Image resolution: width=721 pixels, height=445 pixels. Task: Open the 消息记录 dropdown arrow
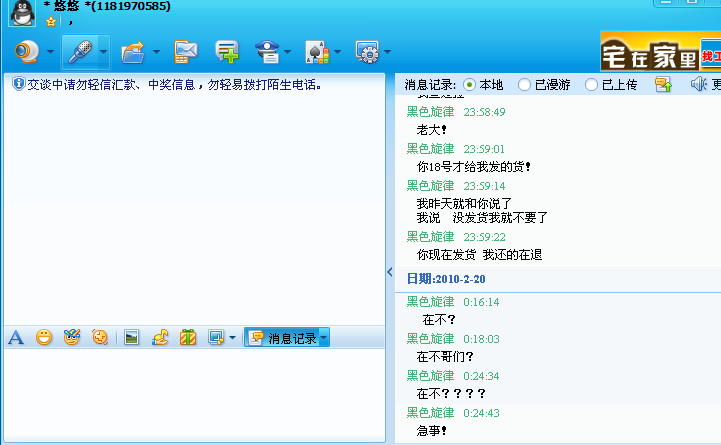[x=324, y=338]
